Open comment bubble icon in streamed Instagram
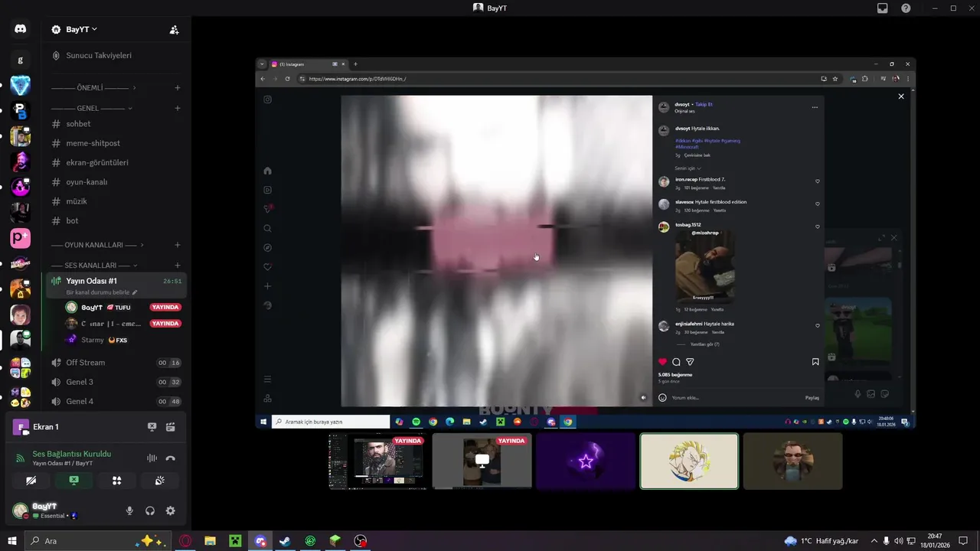Screen dimensions: 980x551 pyautogui.click(x=676, y=362)
